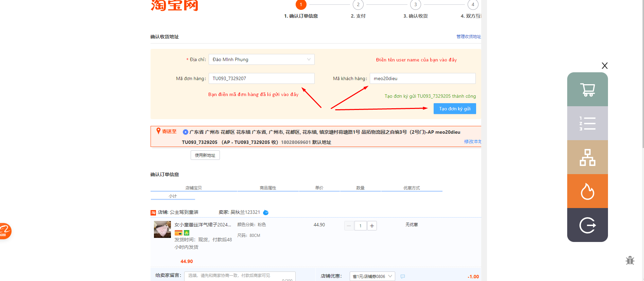Select the Guangdong default address radio button
The image size is (644, 281).
(185, 132)
